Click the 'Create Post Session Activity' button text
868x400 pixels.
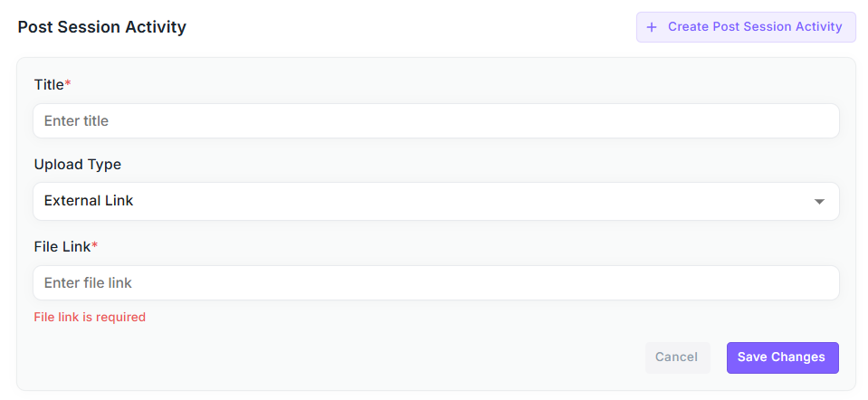pos(755,27)
